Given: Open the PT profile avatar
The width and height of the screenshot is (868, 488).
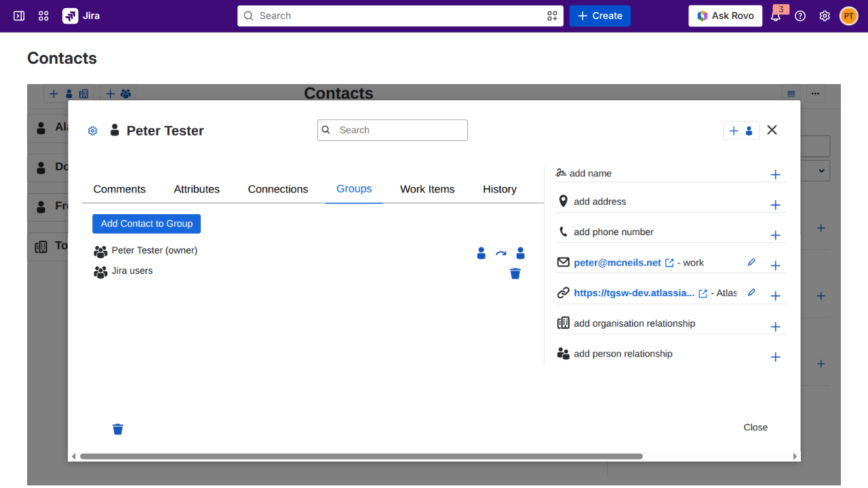Looking at the screenshot, I should [849, 16].
